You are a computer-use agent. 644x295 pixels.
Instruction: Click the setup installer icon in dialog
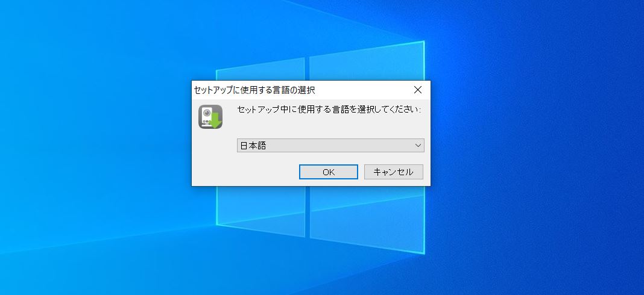pos(210,117)
